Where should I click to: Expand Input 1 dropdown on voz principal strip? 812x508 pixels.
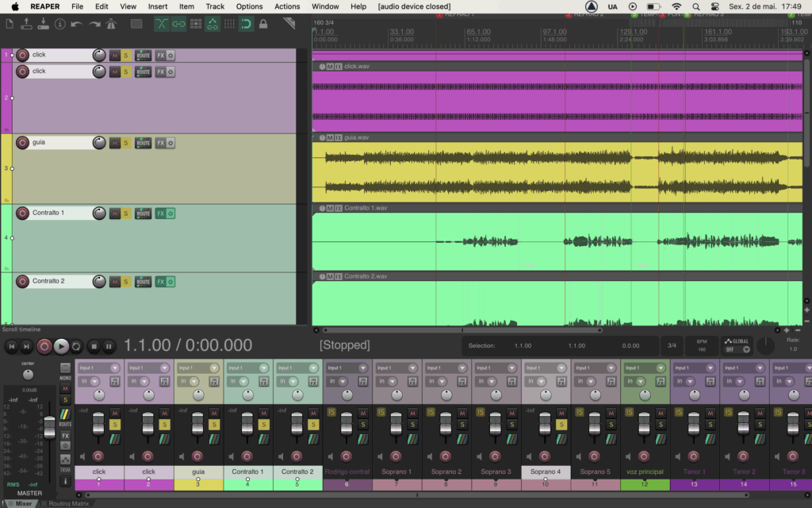point(644,368)
